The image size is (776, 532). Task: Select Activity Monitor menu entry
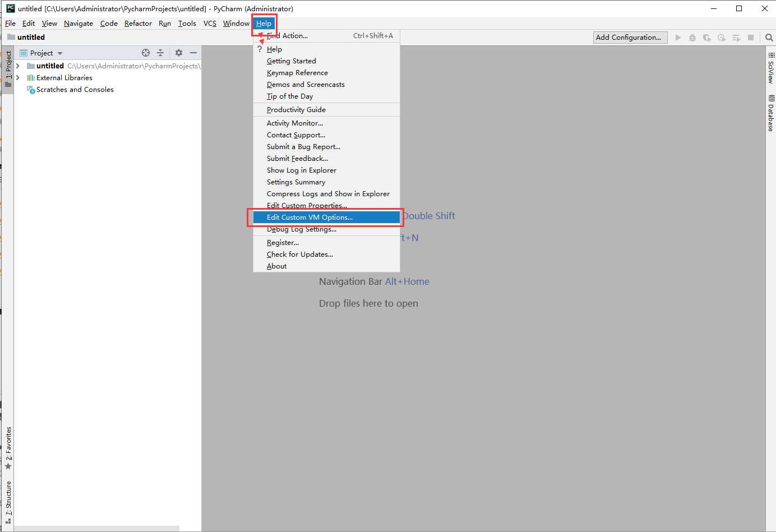tap(326, 123)
